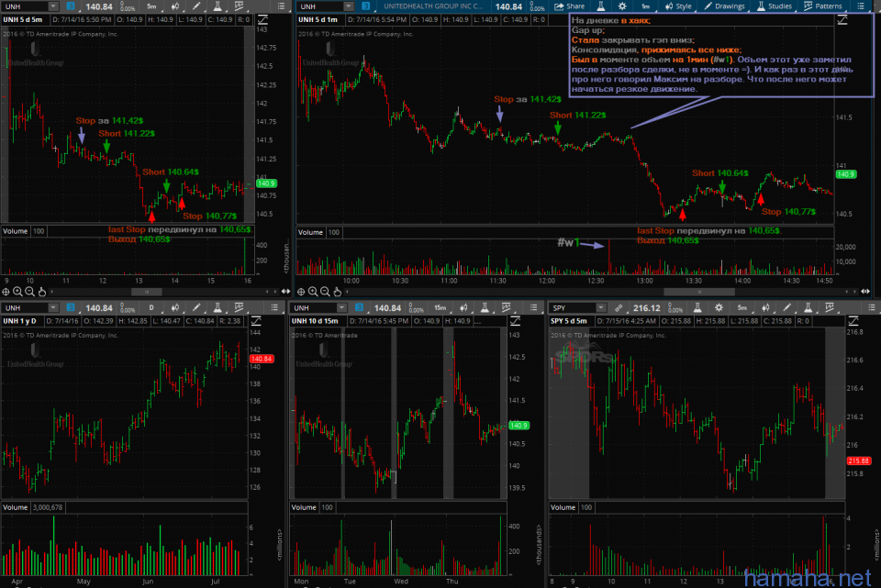This screenshot has width=881, height=588.
Task: Click expand arrows at right under UNH 1m chart
Action: click(865, 292)
